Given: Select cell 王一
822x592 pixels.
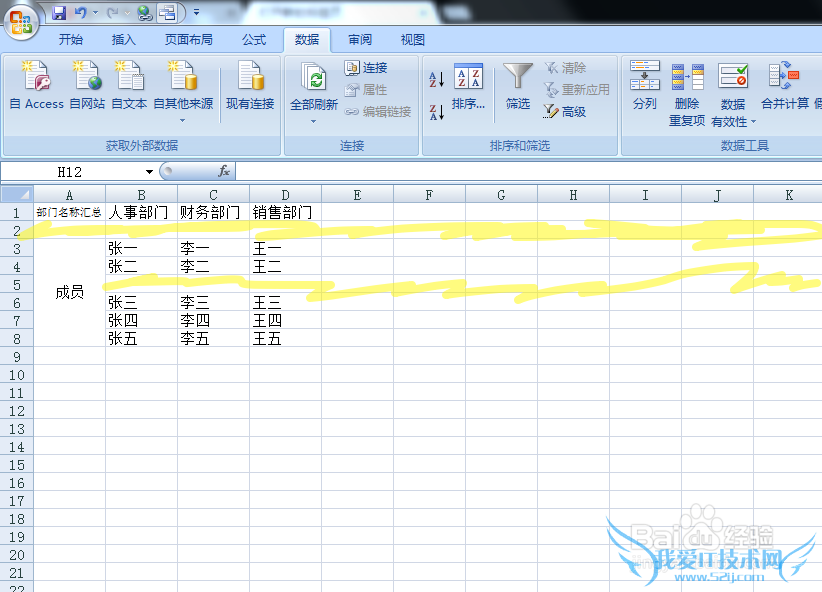Looking at the screenshot, I should click(285, 249).
